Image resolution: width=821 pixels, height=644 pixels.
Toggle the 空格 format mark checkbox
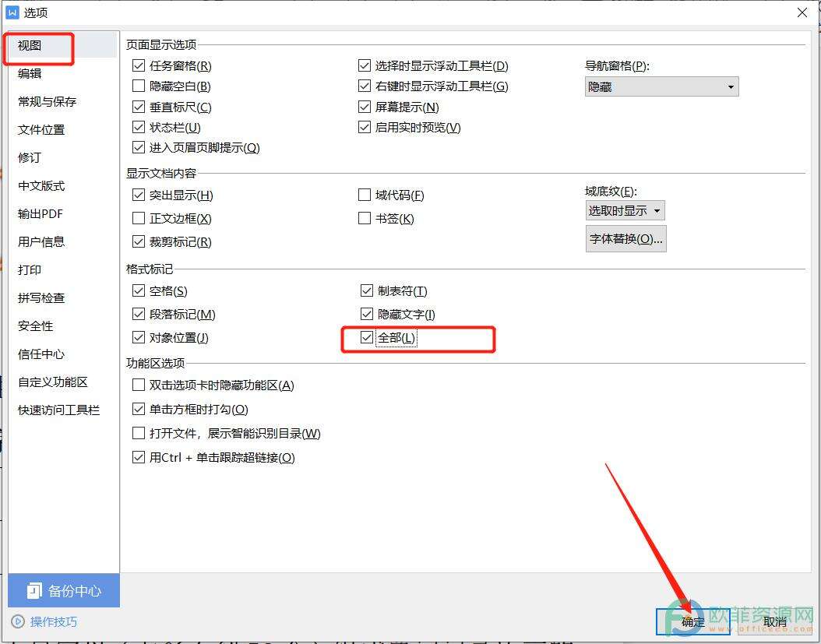pos(139,290)
